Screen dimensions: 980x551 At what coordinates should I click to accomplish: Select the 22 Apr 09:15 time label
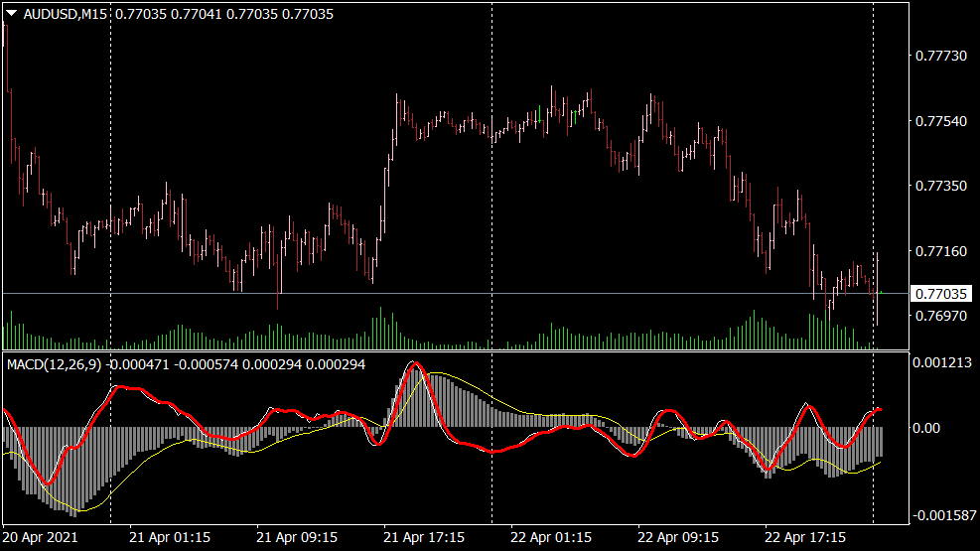coord(678,537)
